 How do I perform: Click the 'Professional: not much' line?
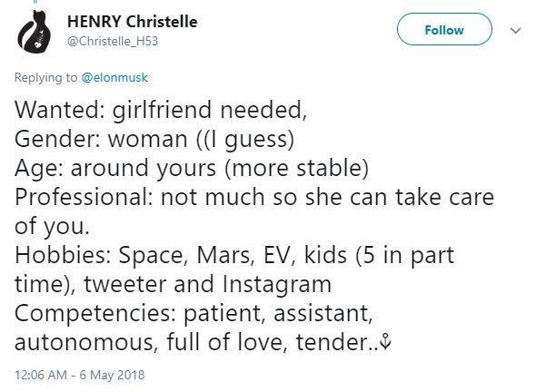(254, 197)
